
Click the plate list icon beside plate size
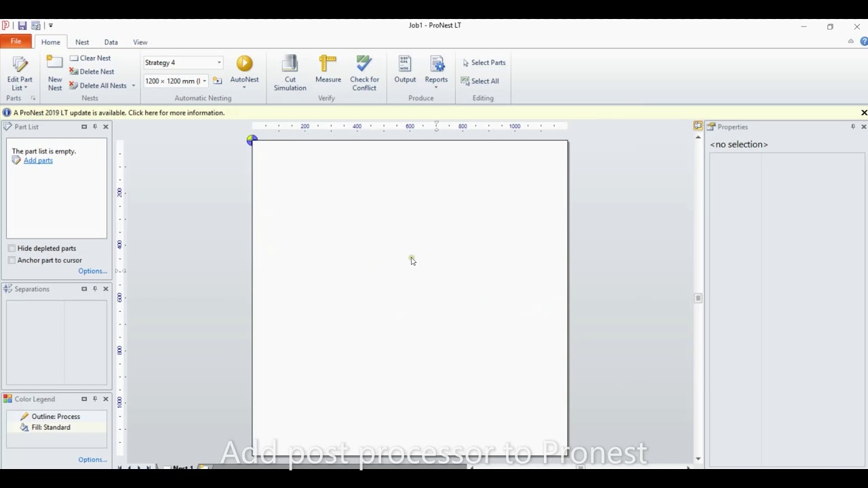click(217, 81)
